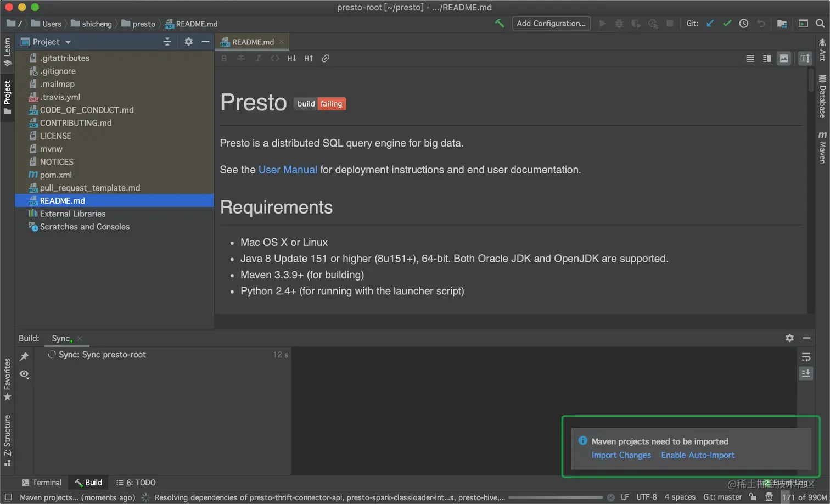
Task: Click the build failing badge
Action: (x=320, y=104)
